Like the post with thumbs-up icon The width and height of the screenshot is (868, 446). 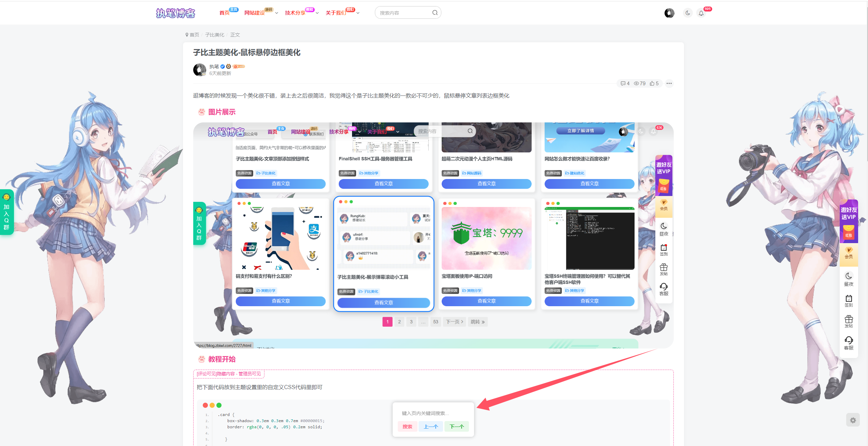tap(654, 84)
